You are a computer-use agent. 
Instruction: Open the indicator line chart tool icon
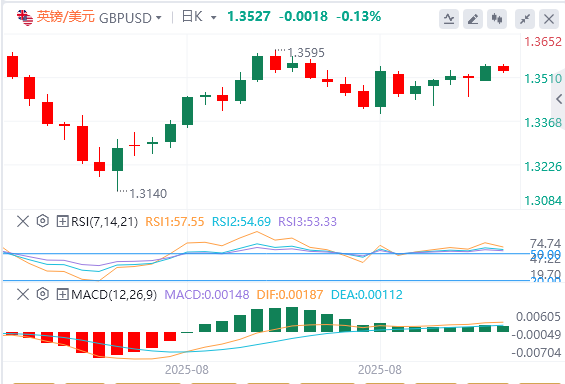pyautogui.click(x=449, y=19)
